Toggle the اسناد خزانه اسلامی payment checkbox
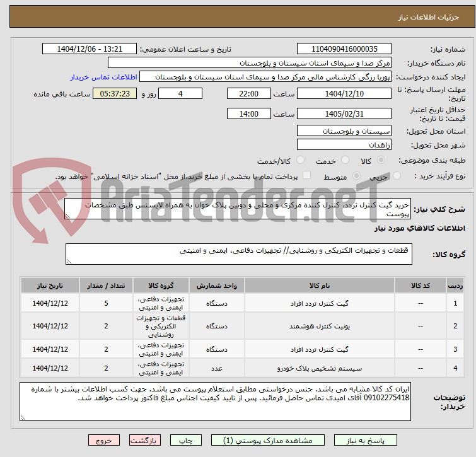The image size is (476, 457). [x=307, y=175]
